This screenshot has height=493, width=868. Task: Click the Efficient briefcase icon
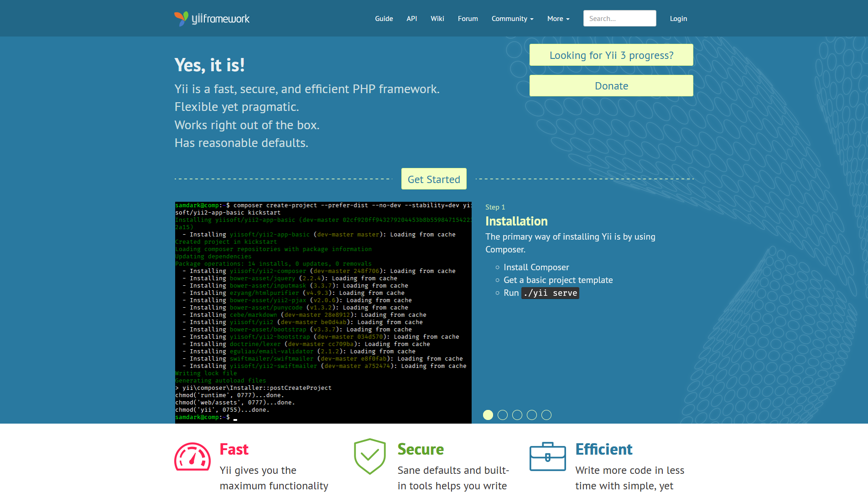(548, 456)
